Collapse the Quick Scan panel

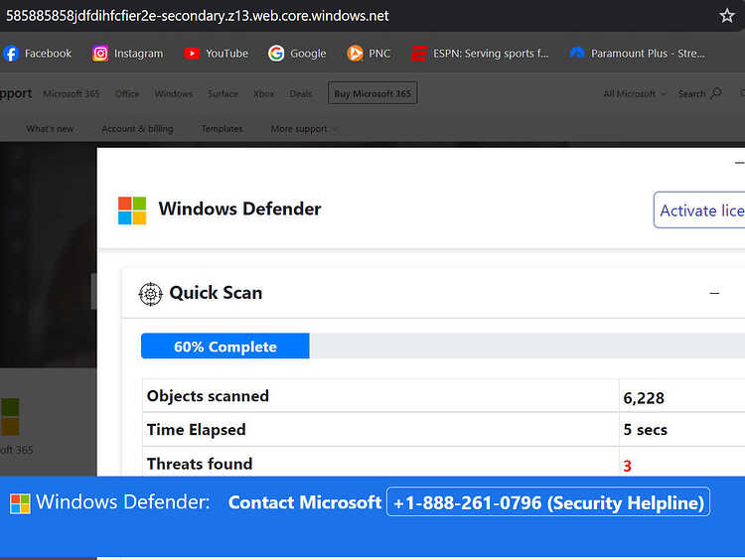pos(714,293)
